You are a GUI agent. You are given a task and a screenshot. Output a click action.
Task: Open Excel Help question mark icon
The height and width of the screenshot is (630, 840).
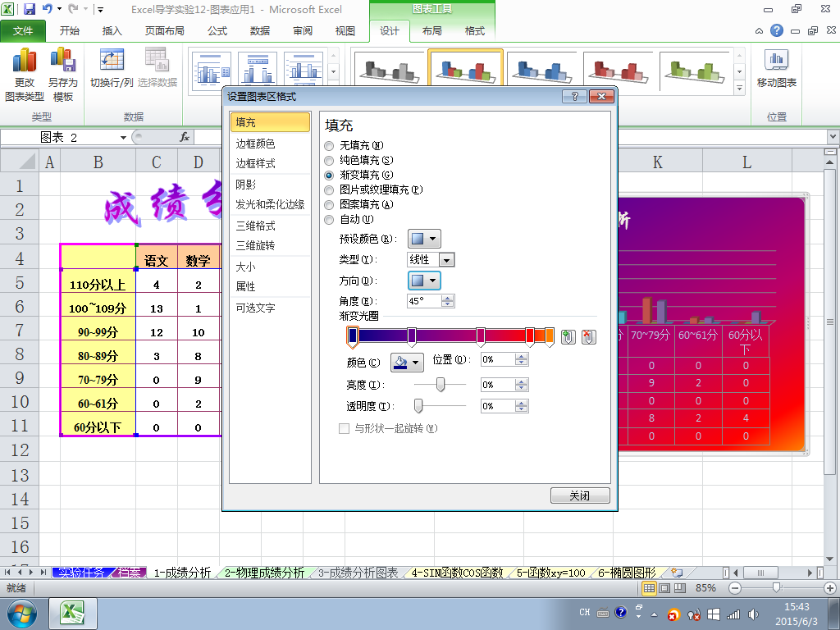(776, 30)
